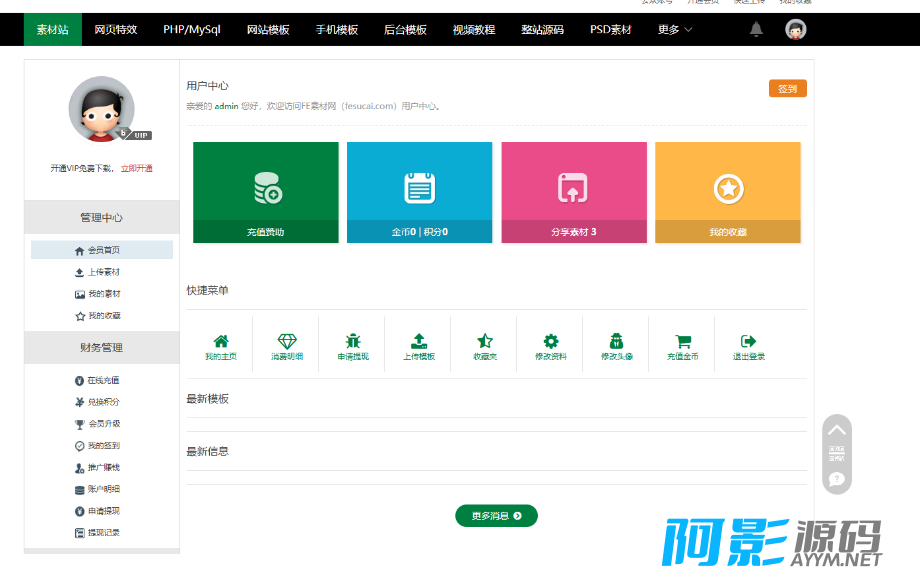Screen dimensions: 920x584
Task: Open 会员升级 trophy item in the sidebar
Action: 97,424
